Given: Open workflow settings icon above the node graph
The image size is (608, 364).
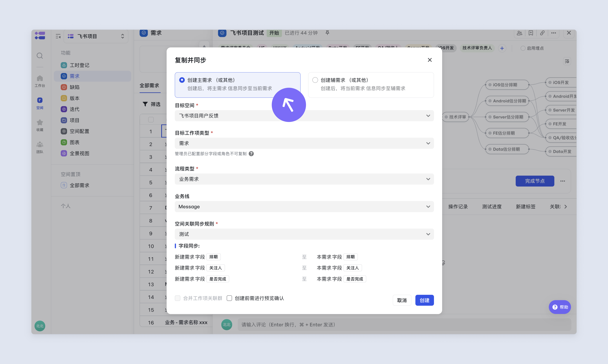Looking at the screenshot, I should tap(567, 61).
